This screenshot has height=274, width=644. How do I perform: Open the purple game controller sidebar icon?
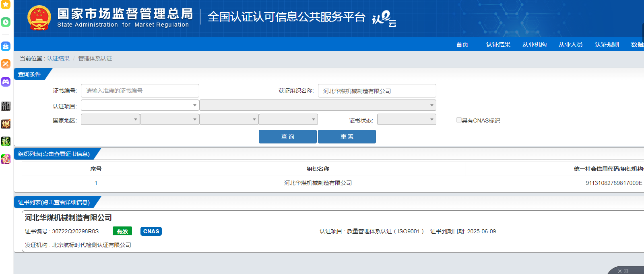click(6, 82)
